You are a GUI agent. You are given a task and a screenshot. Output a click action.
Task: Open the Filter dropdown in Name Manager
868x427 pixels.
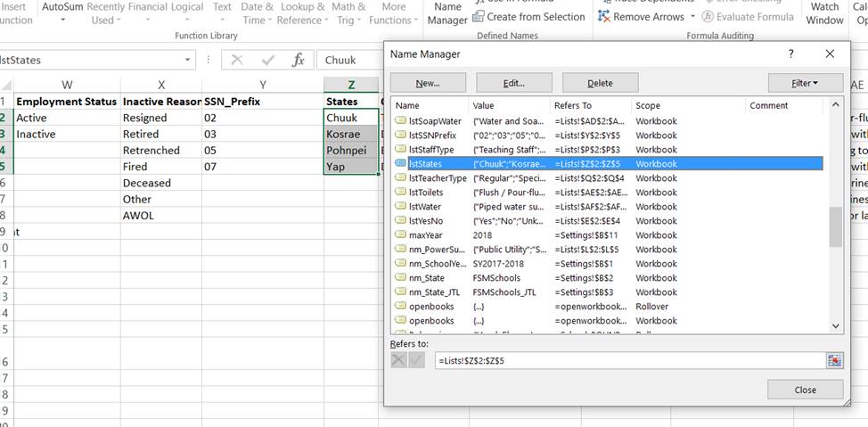[805, 83]
